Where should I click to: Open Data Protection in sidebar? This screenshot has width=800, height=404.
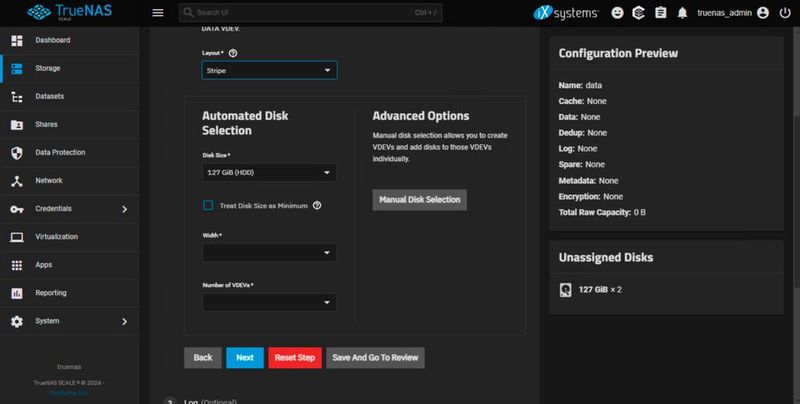click(59, 153)
